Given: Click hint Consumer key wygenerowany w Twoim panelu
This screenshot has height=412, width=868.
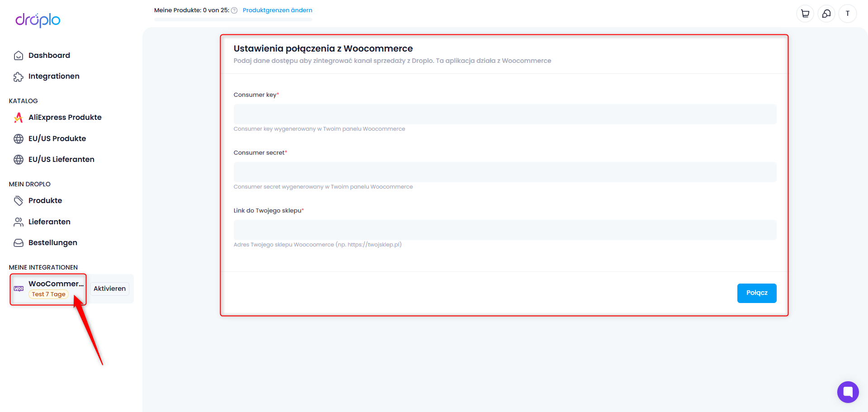Looking at the screenshot, I should click(319, 129).
